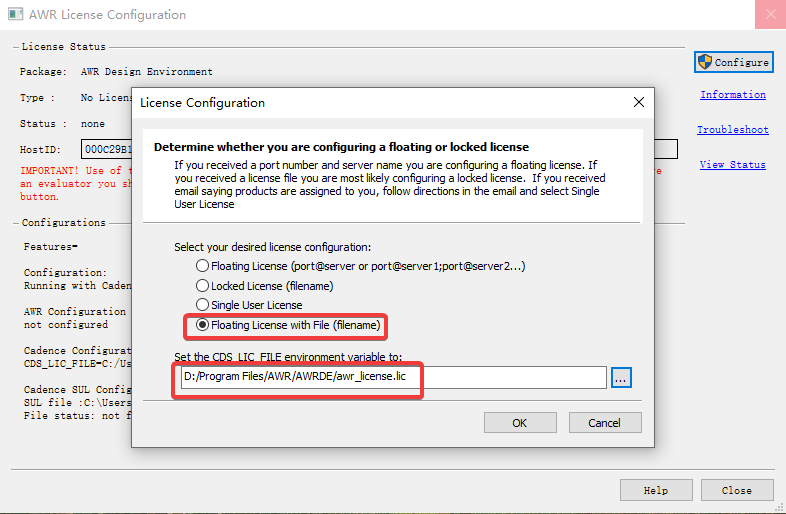Open the Troubleshoot link
This screenshot has width=786, height=514.
733,129
